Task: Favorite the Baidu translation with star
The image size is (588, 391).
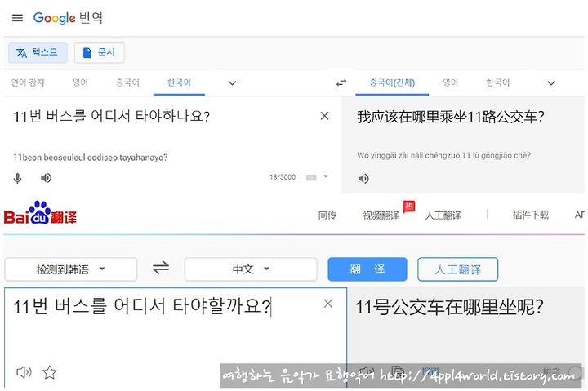Action: coord(50,372)
